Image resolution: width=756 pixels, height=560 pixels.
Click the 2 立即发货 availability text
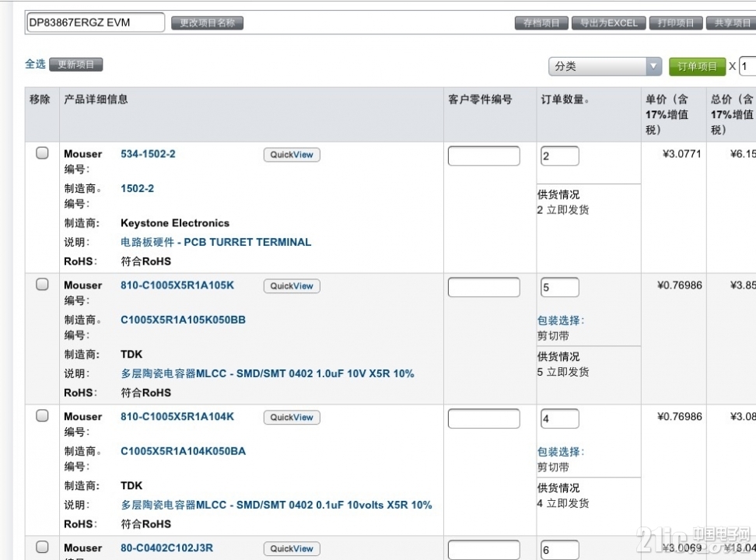[x=563, y=210]
